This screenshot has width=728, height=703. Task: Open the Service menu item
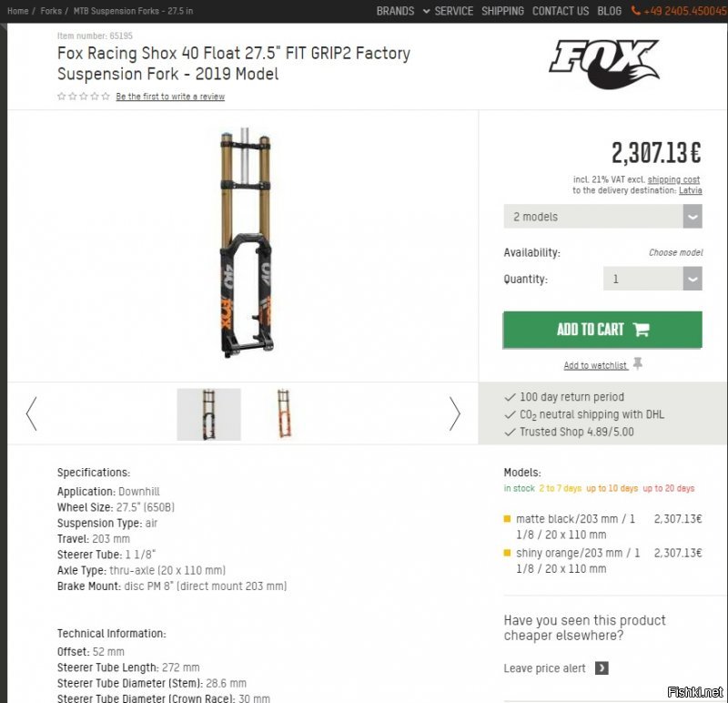pos(453,11)
